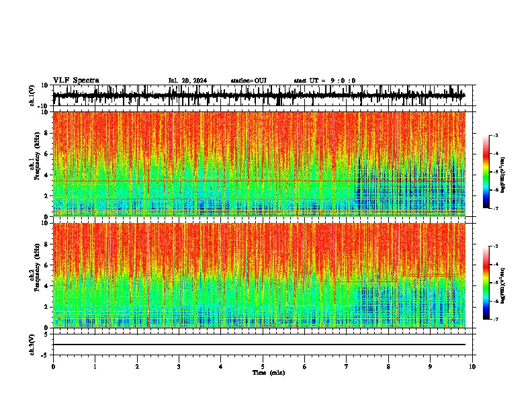Click the time axis tick label "4"
Viewport: 532px width, 411px height.
point(221,367)
